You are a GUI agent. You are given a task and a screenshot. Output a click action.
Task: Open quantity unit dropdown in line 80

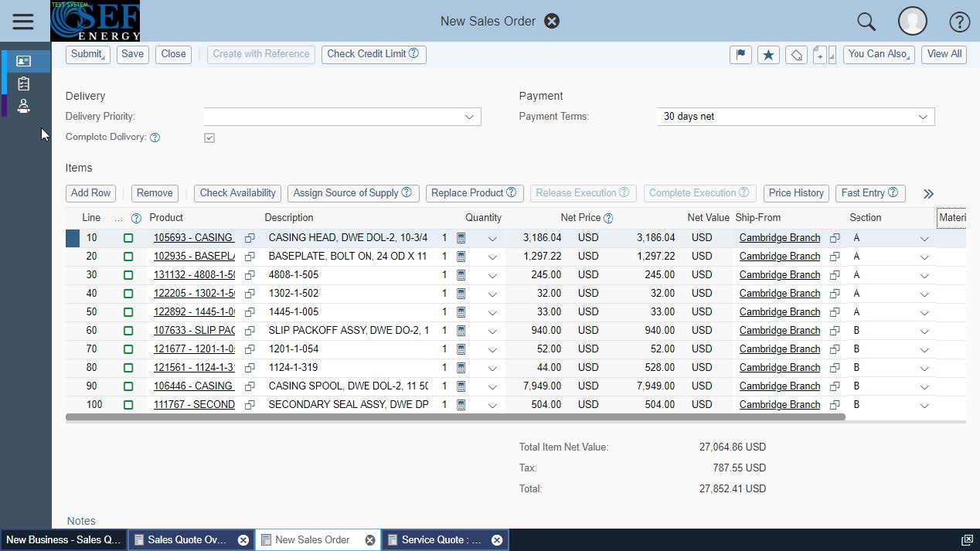492,369
